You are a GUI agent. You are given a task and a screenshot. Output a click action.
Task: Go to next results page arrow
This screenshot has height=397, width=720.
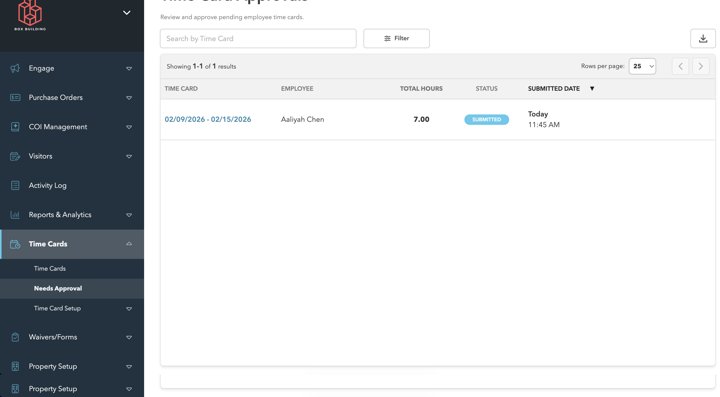701,67
